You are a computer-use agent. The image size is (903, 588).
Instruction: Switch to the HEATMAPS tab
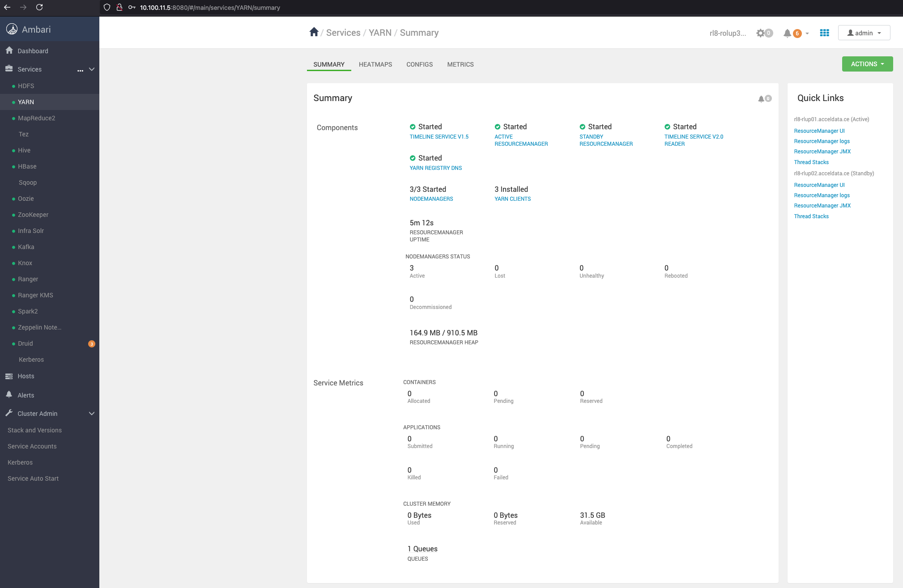[375, 64]
